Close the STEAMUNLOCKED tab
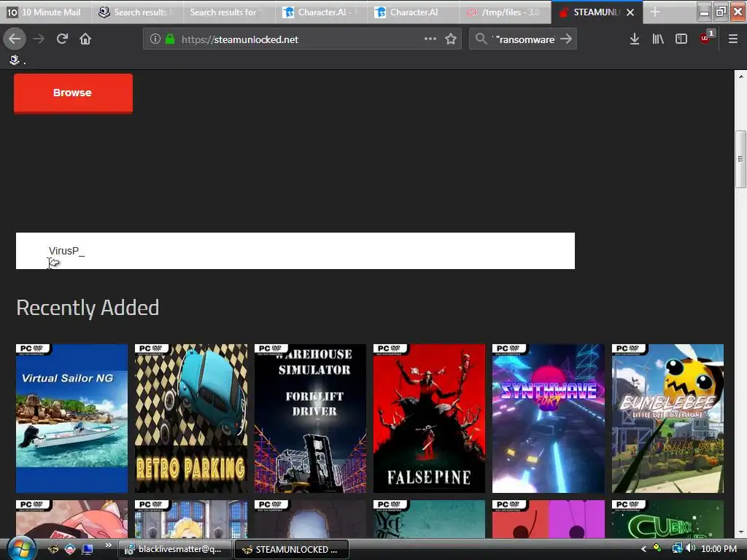Screen dimensions: 747x560 tap(630, 12)
